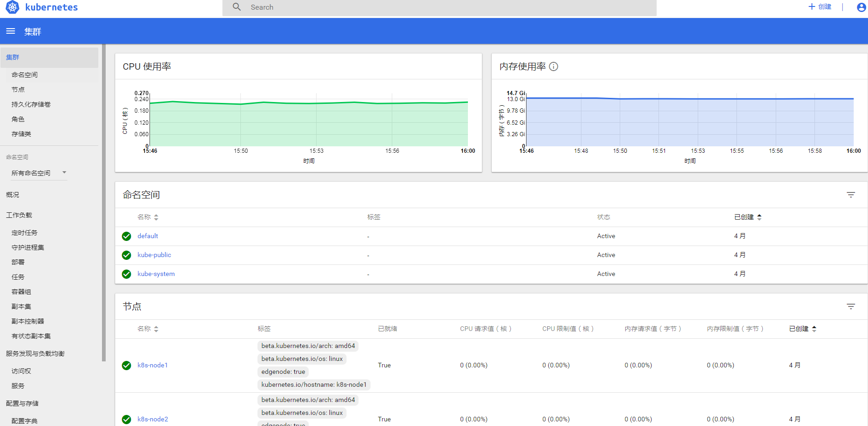Open the default namespace link
The width and height of the screenshot is (868, 426).
click(x=148, y=236)
